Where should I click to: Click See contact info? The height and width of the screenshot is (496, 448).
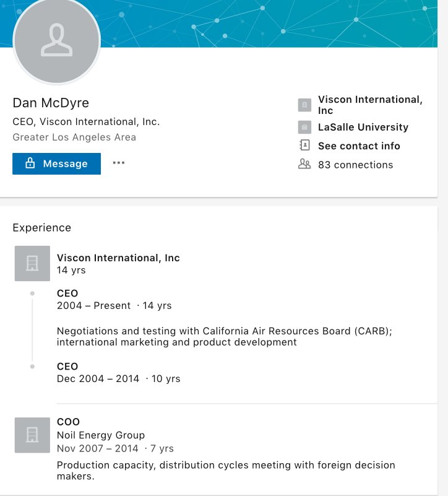pos(359,146)
